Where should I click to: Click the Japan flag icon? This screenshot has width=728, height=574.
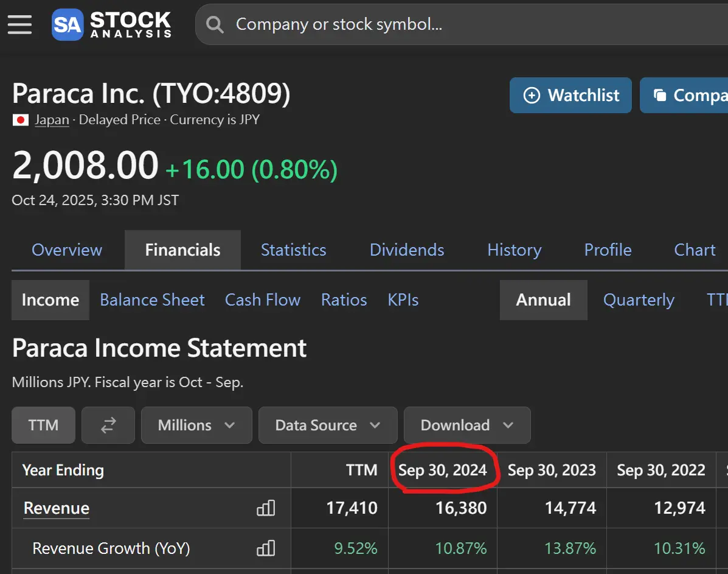(21, 120)
